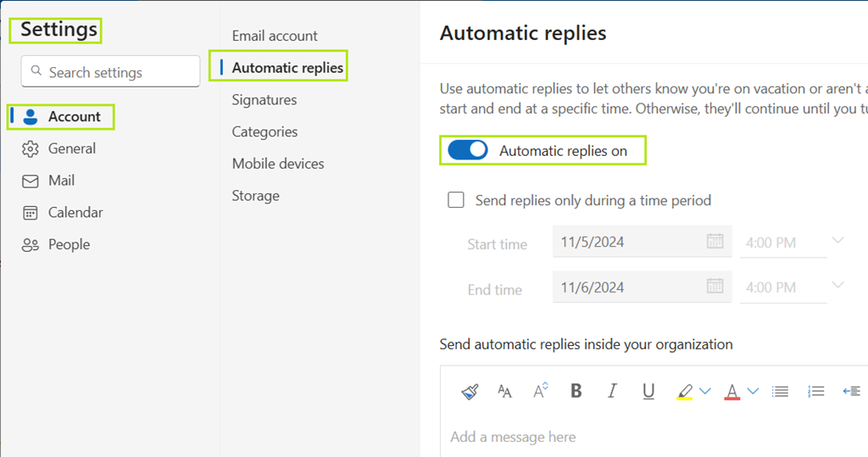Click the Format painter brush icon
The height and width of the screenshot is (457, 868).
click(470, 391)
